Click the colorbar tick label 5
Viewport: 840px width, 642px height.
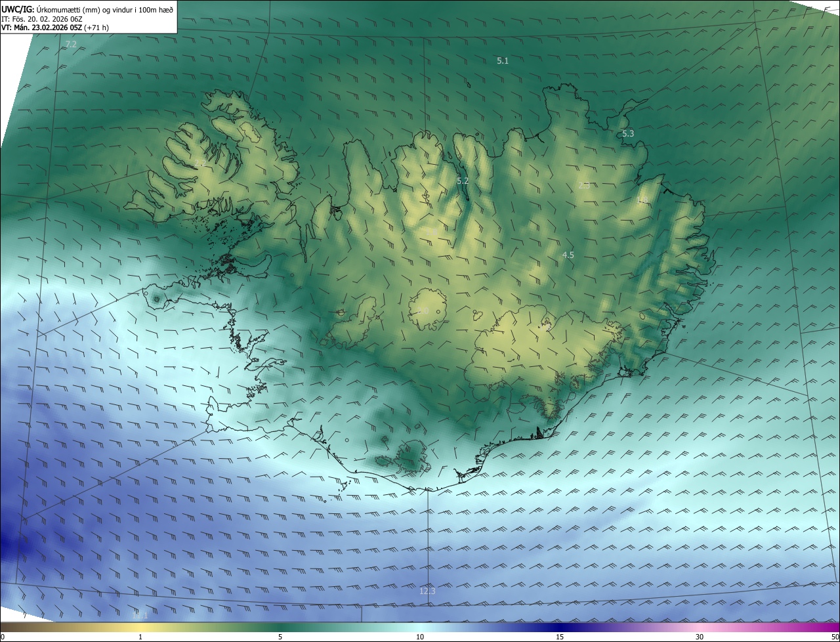(x=280, y=637)
